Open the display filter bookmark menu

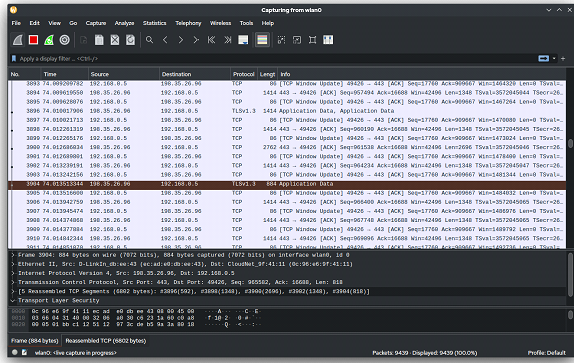[14, 59]
